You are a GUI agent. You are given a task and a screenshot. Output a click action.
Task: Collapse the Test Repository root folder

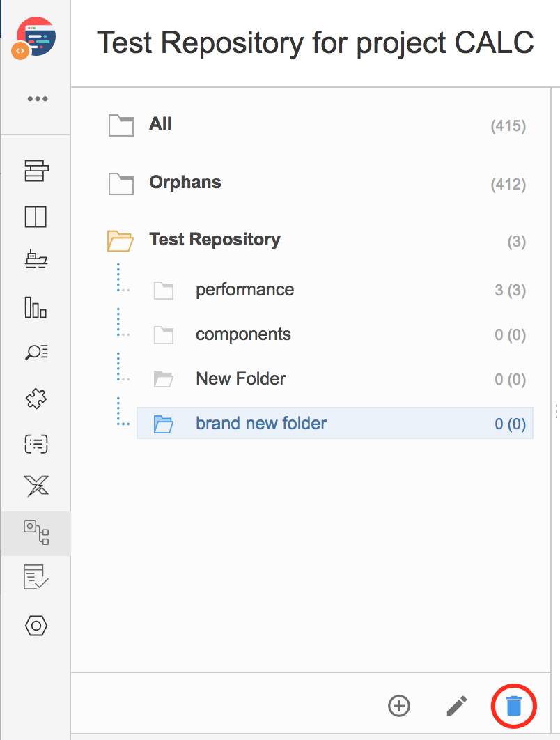pyautogui.click(x=120, y=240)
